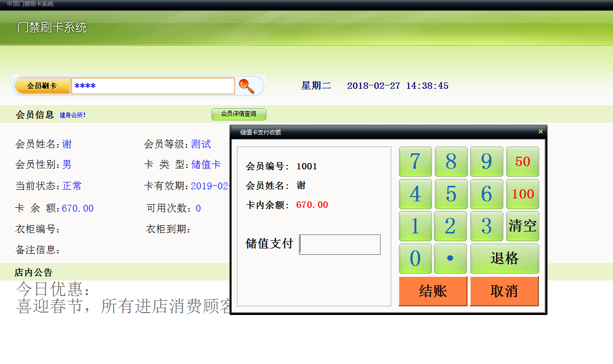Open 会员详情查询 member details
This screenshot has width=613, height=364.
pyautogui.click(x=239, y=114)
